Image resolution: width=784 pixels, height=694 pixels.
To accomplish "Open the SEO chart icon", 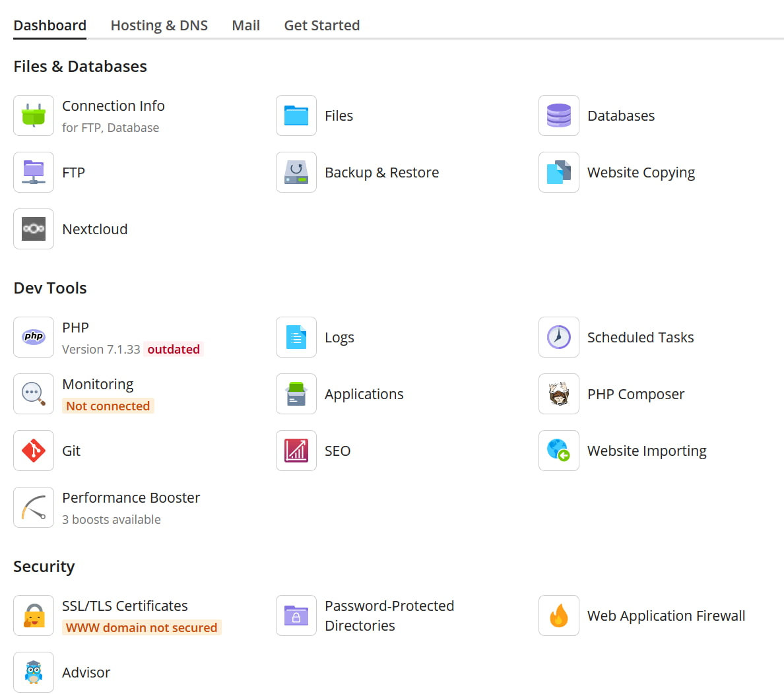I will click(x=296, y=451).
